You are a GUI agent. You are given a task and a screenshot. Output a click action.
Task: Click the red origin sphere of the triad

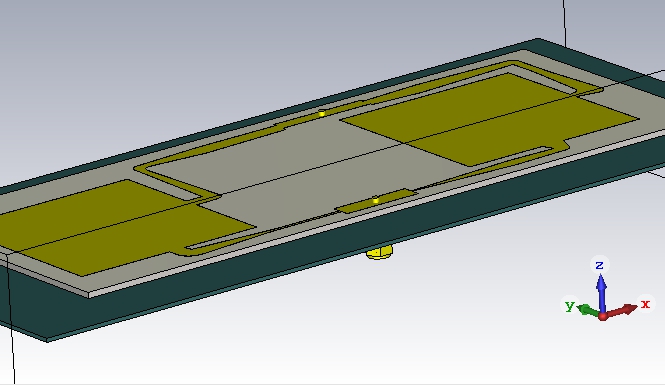tap(602, 316)
